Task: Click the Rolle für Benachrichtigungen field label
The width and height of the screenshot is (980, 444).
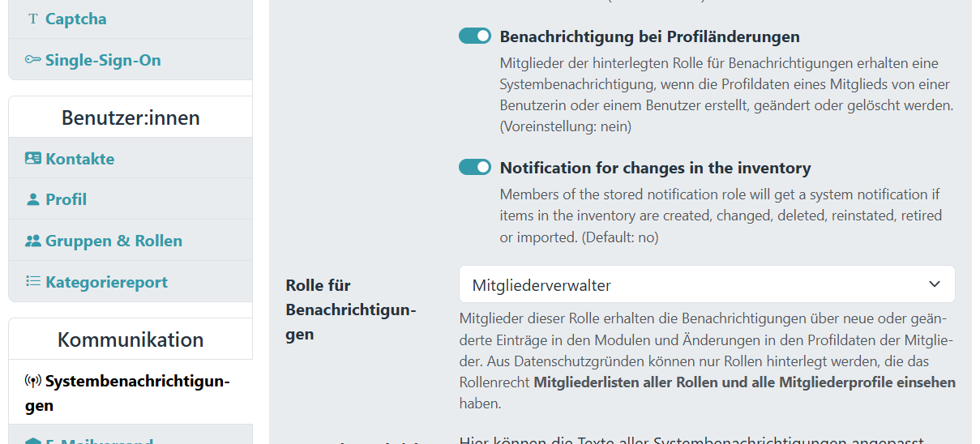Action: point(351,310)
